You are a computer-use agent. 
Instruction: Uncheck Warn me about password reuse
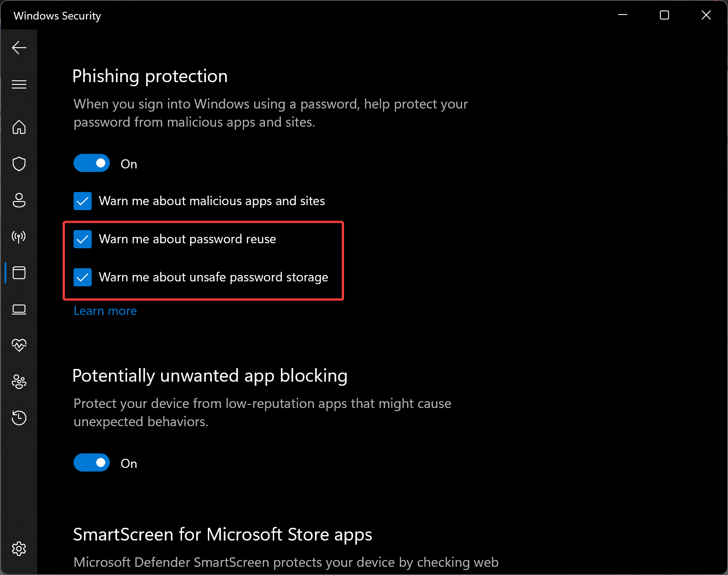[x=83, y=239]
